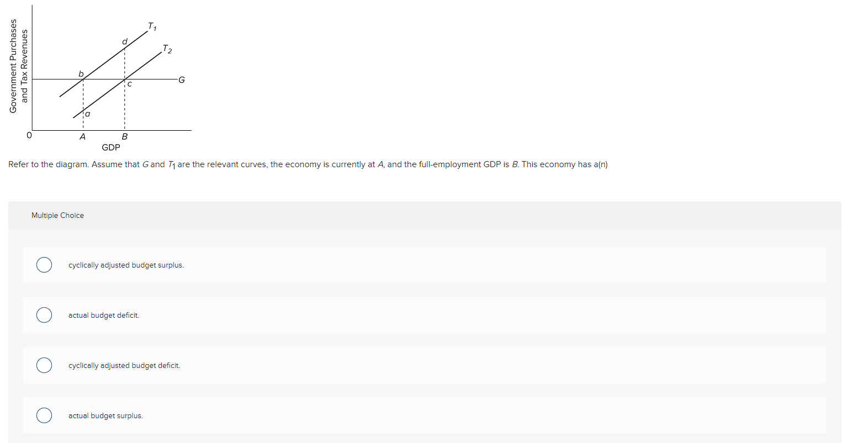Viewport: 868px width, 443px height.
Task: Select the radio button for cyclically adjusted budget deficit
Action: pos(44,365)
